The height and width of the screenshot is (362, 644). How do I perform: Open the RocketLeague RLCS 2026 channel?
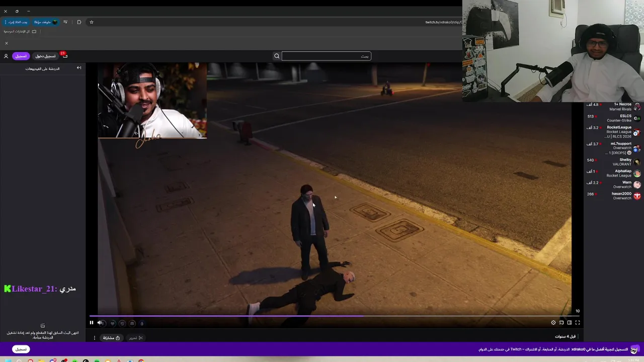coord(613,132)
